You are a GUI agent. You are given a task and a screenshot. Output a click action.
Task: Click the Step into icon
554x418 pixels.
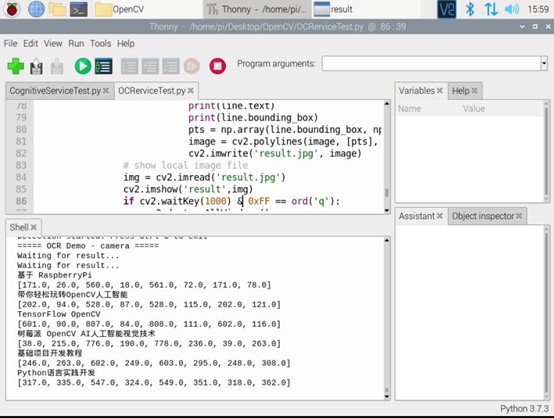(151, 66)
